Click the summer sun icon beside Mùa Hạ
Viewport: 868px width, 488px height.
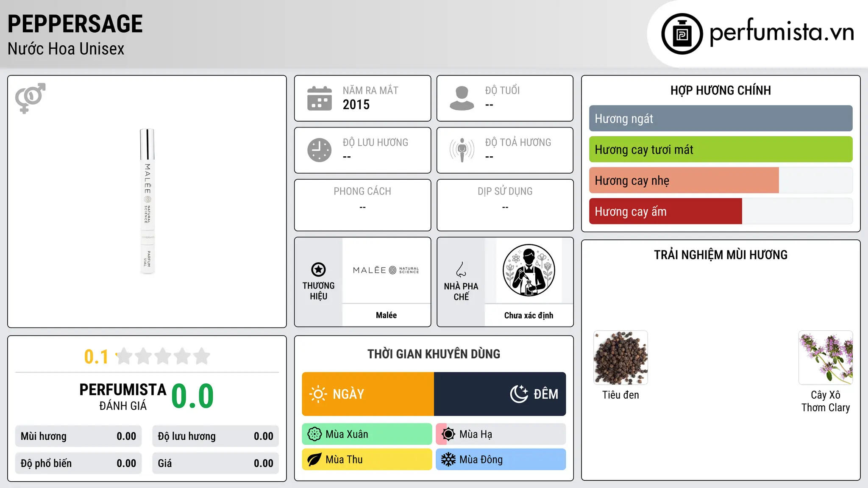[448, 434]
